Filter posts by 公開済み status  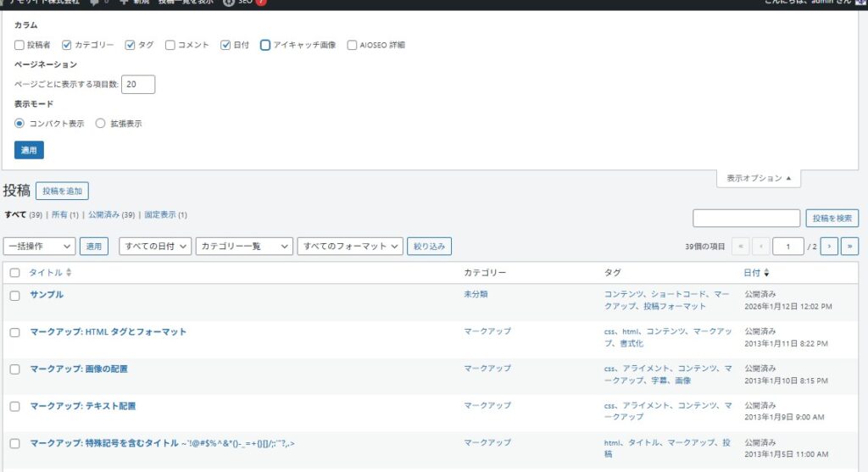pyautogui.click(x=106, y=215)
